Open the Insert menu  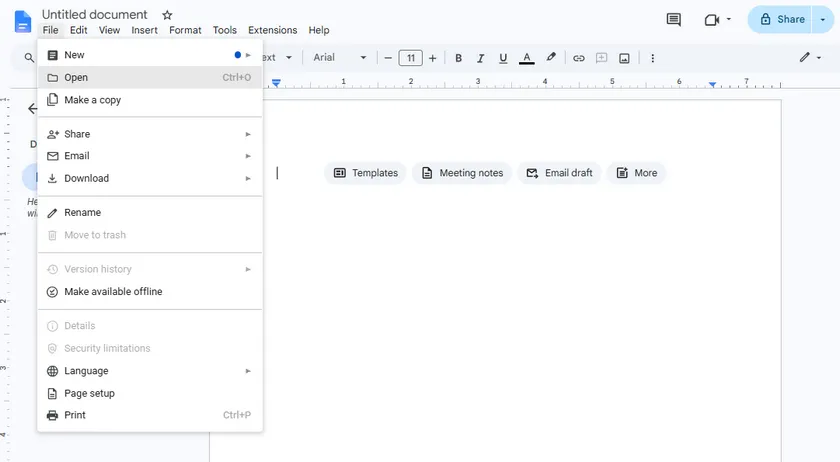click(145, 30)
